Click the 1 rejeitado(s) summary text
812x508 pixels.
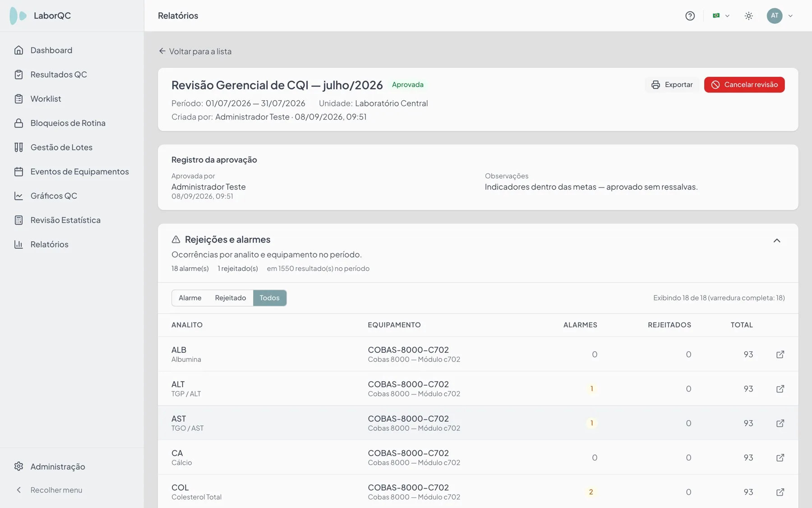click(238, 269)
